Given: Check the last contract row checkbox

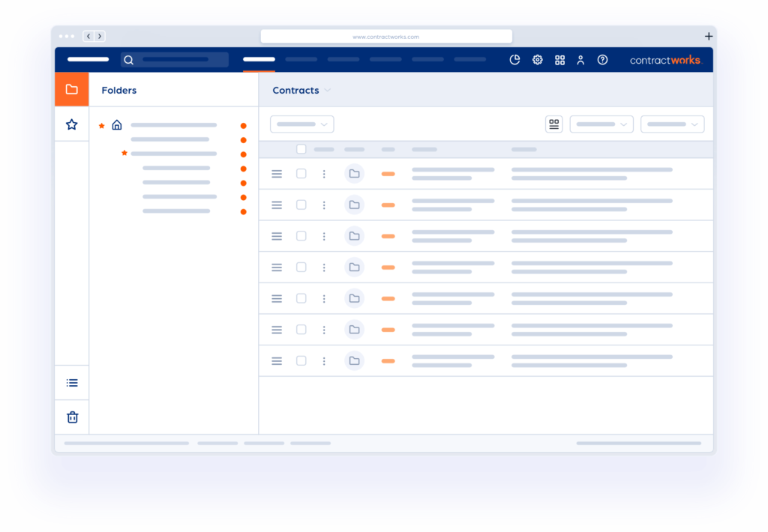Looking at the screenshot, I should coord(301,360).
